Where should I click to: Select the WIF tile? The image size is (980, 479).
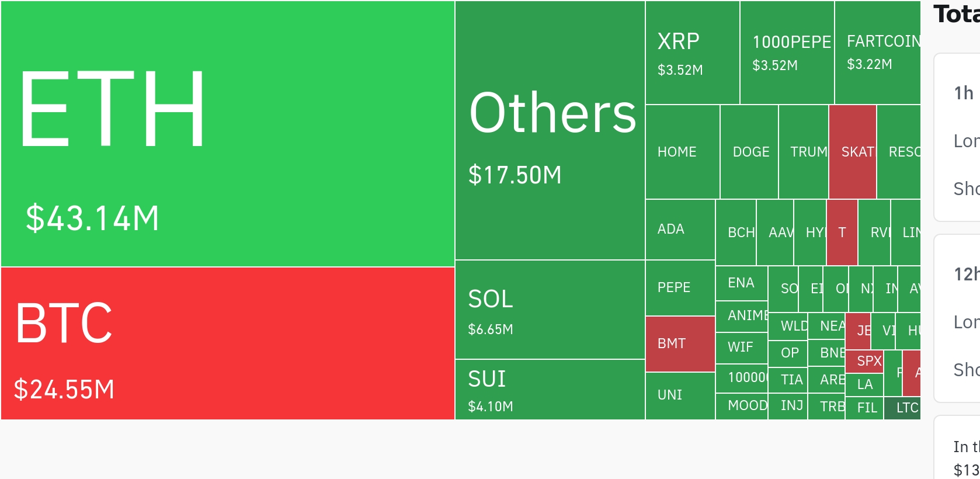pyautogui.click(x=742, y=348)
